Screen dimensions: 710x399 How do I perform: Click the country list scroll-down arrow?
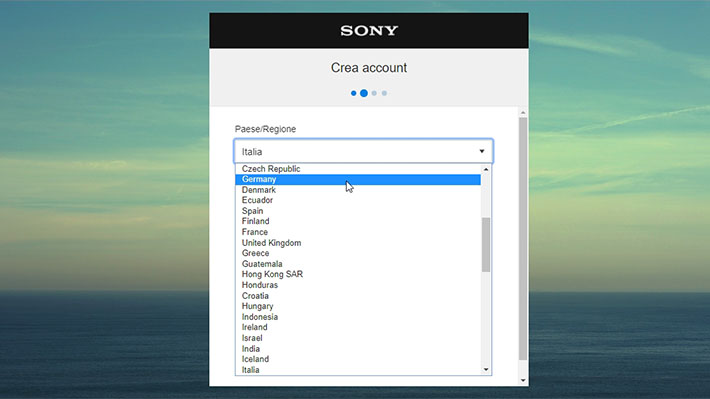[486, 370]
